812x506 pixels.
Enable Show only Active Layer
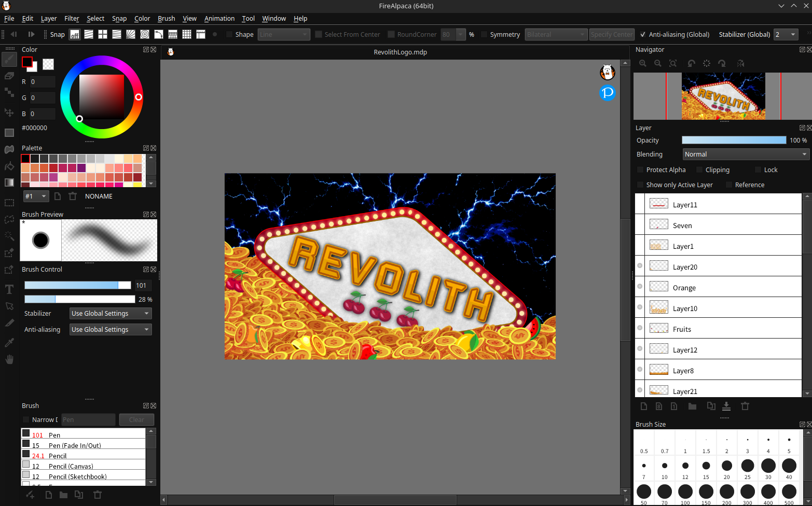640,185
